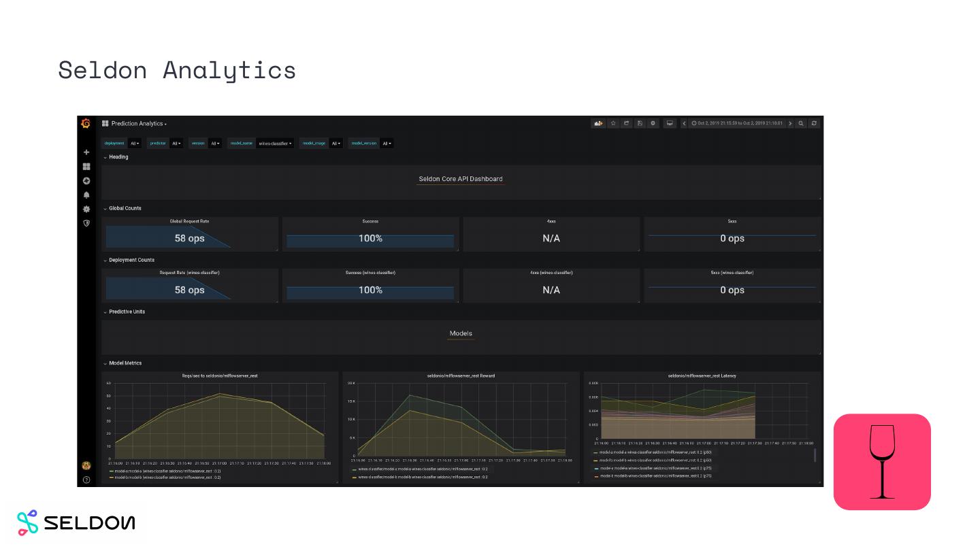Click the plus Create icon in the sidebar
Viewport: 980px width, 551px height.
86,152
